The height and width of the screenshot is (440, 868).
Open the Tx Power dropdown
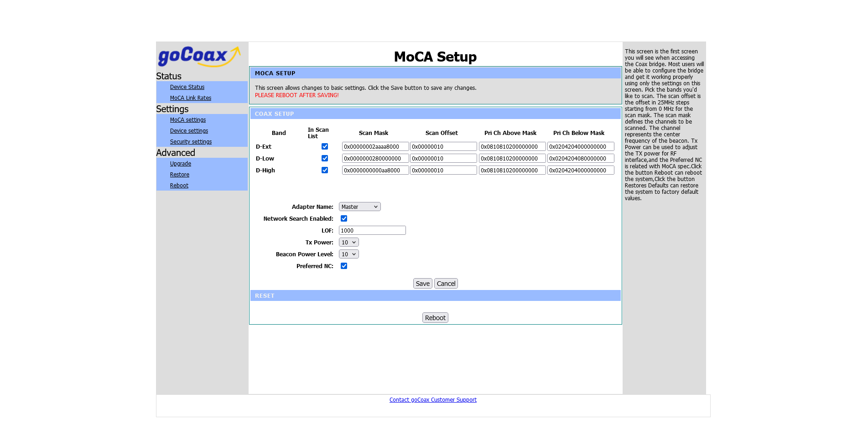point(349,242)
